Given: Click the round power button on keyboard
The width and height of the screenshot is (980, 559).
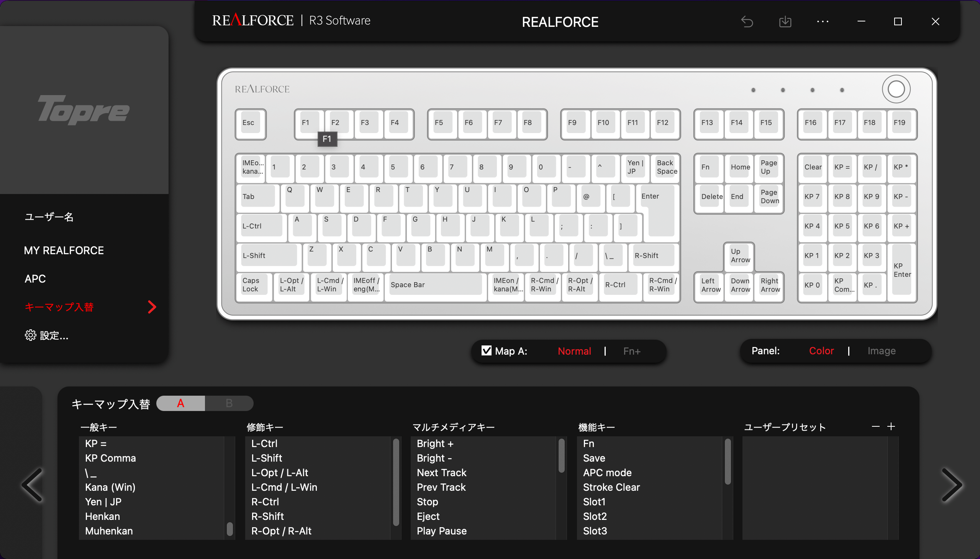Looking at the screenshot, I should tap(896, 89).
